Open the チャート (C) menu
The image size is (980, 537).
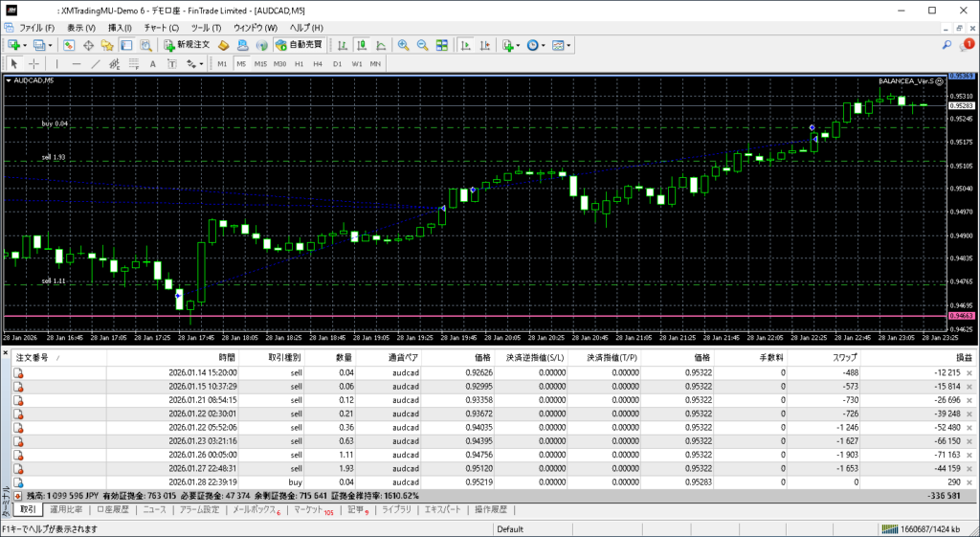161,28
